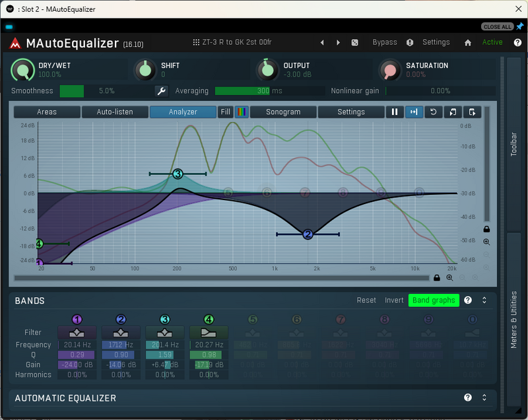This screenshot has height=420, width=528.
Task: Open the Auto-listen tab
Action: pyautogui.click(x=115, y=112)
